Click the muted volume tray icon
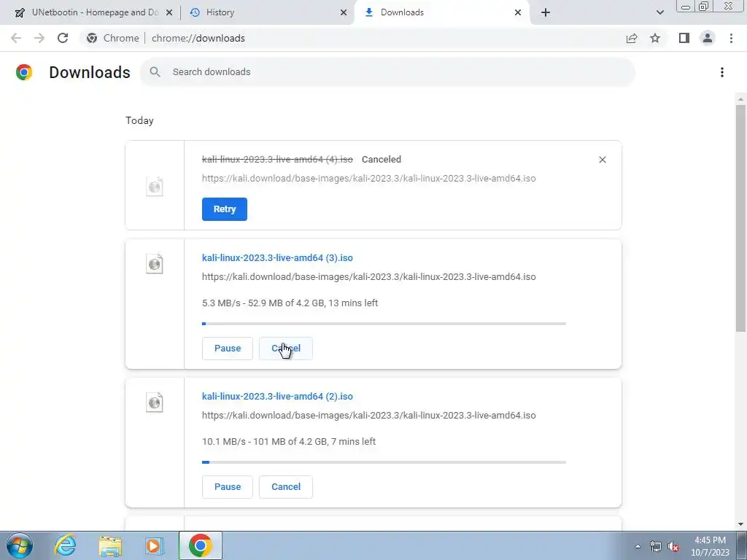The width and height of the screenshot is (747, 560). 673,546
